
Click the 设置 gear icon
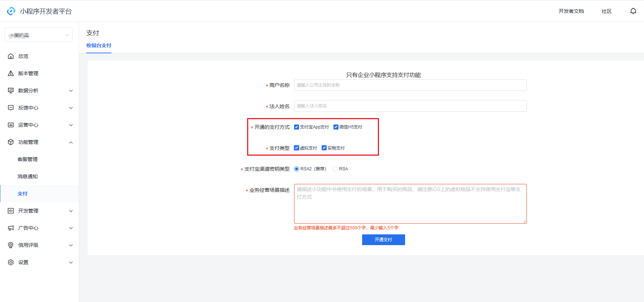[x=11, y=262]
